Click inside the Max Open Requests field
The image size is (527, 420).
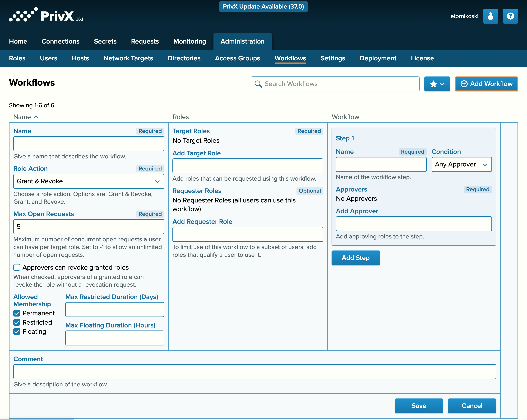pyautogui.click(x=88, y=227)
